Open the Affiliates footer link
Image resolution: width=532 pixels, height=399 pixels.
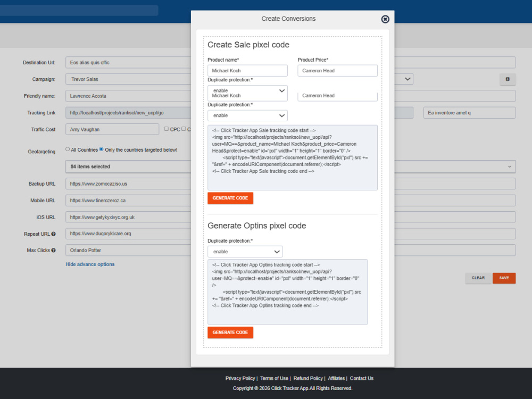(336, 378)
